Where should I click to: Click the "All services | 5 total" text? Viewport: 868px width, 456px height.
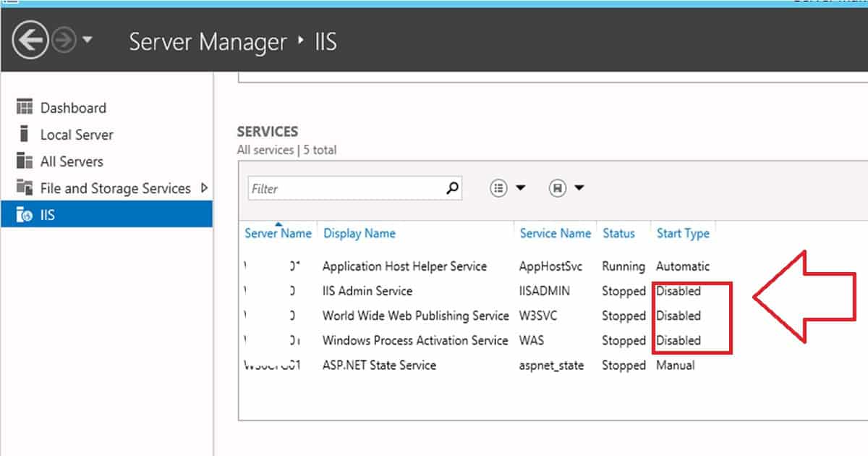[286, 150]
